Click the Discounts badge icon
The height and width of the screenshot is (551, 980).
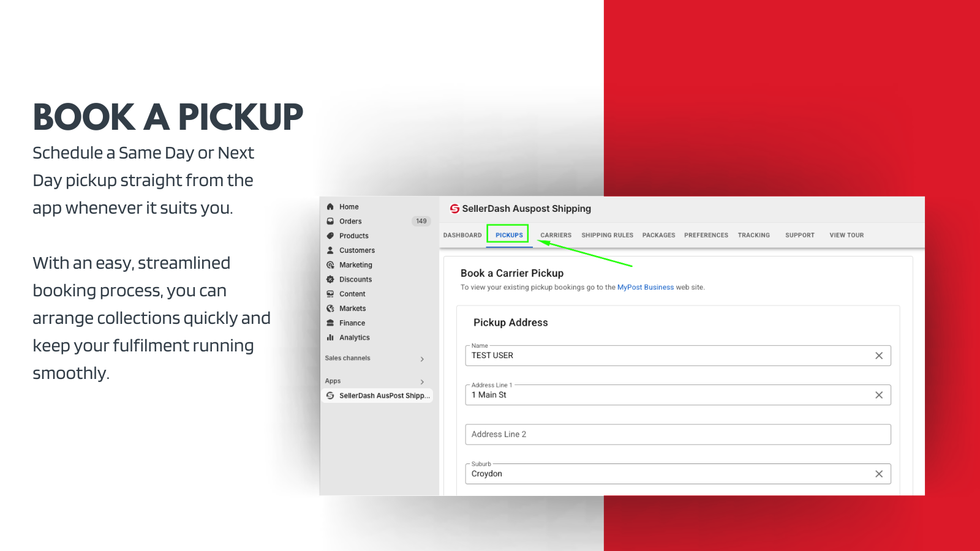pyautogui.click(x=330, y=279)
